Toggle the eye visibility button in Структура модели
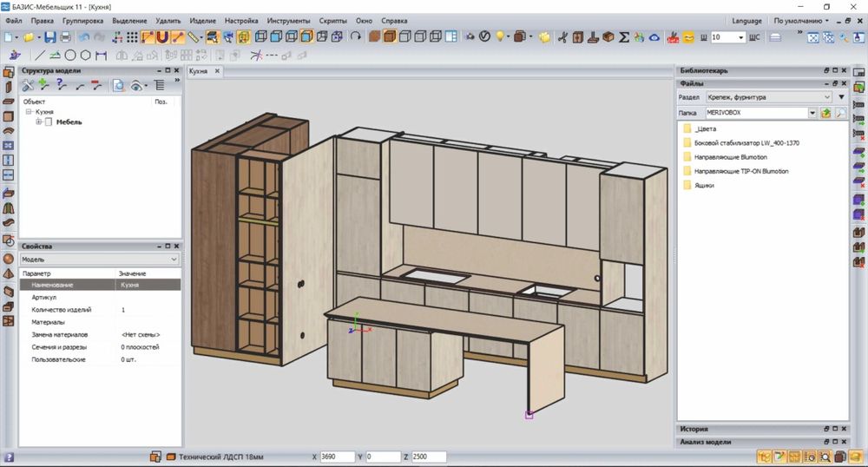Screen dimensions: 868x467 point(137,85)
